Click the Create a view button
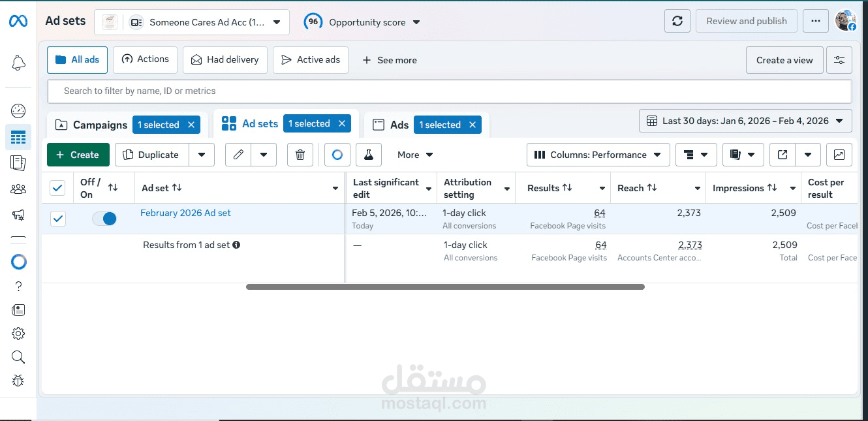The image size is (868, 421). (784, 60)
